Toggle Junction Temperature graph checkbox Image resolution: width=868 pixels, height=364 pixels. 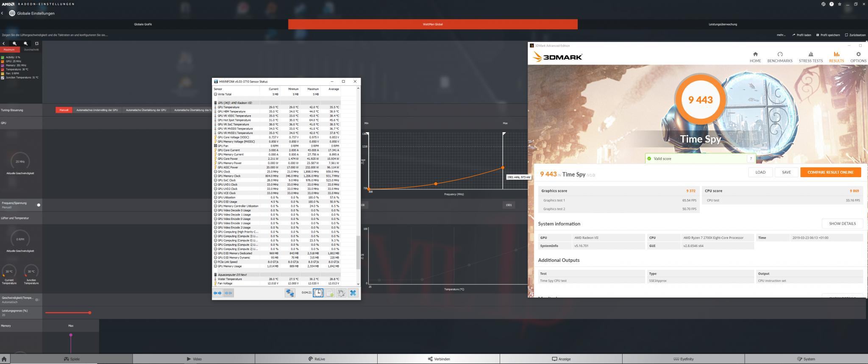[x=3, y=78]
